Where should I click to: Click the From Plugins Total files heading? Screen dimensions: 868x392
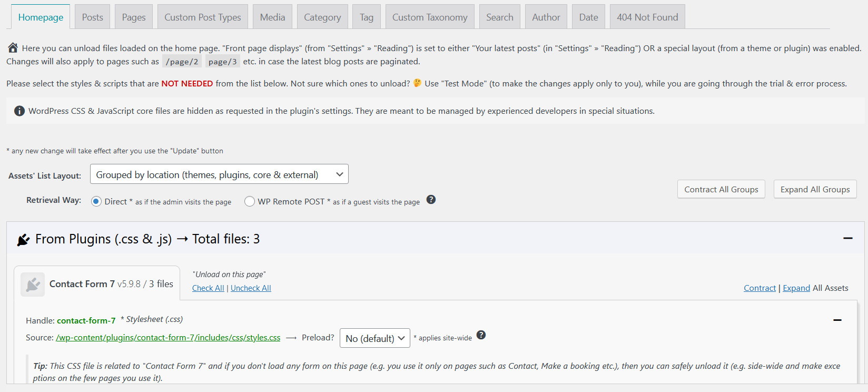click(147, 239)
